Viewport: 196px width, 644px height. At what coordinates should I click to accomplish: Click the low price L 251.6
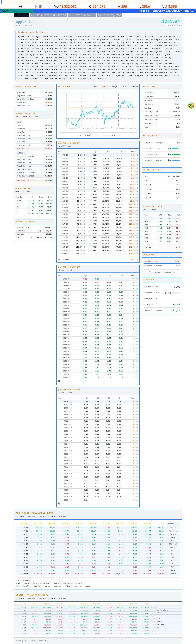click(145, 6)
